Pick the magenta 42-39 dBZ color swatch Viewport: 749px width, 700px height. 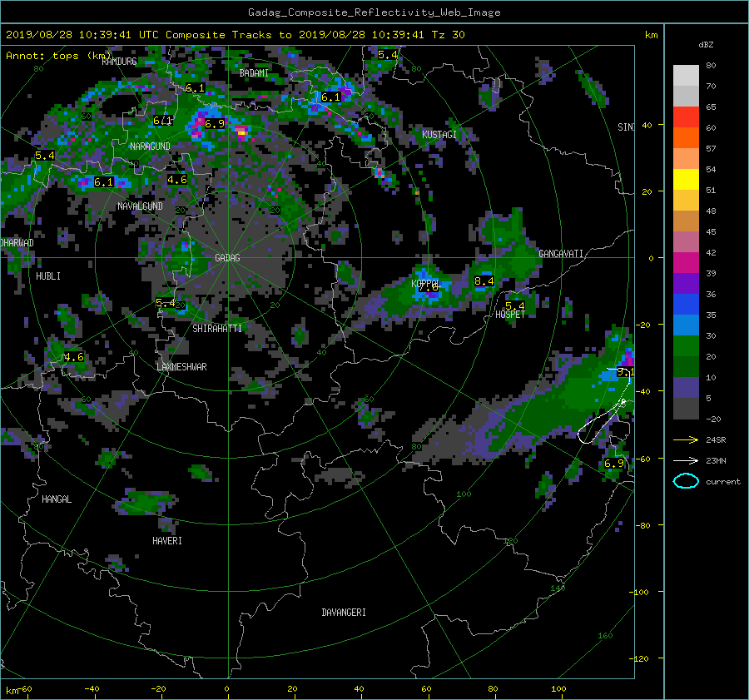(x=686, y=263)
